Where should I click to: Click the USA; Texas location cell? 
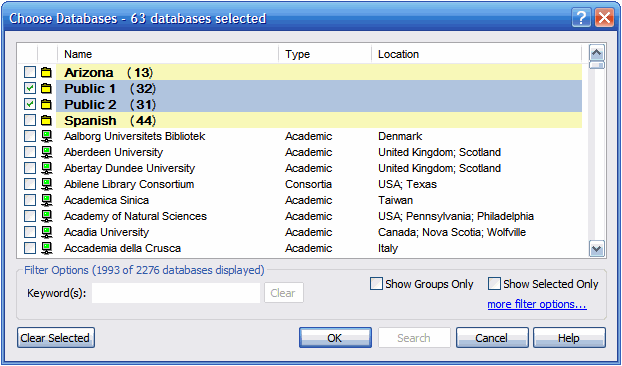tap(407, 184)
